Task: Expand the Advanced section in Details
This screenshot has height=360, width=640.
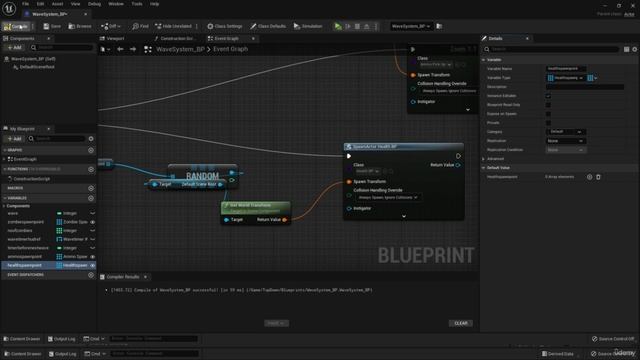Action: pos(484,159)
